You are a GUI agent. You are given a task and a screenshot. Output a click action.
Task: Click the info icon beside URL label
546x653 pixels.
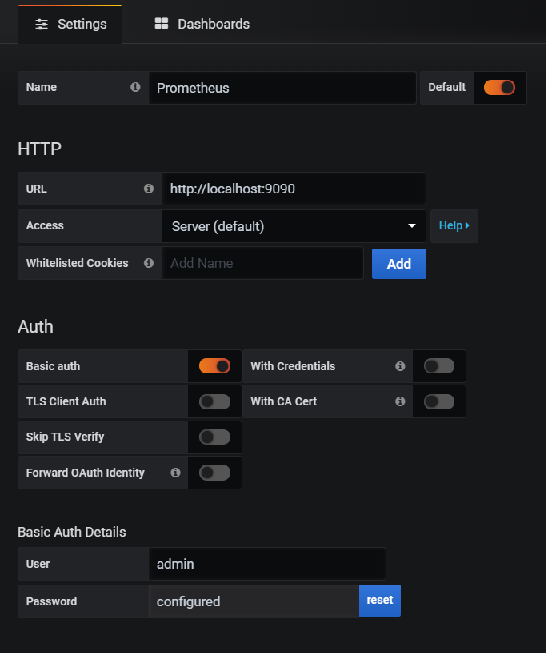coord(149,189)
